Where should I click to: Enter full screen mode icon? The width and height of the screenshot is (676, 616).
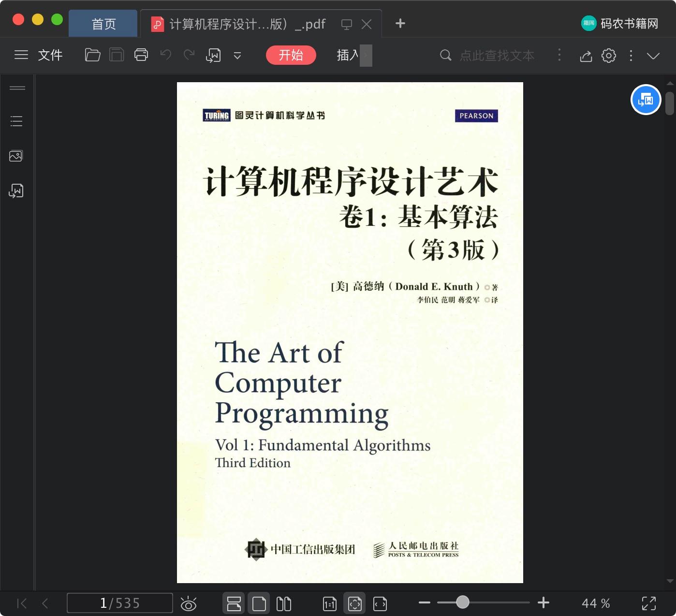click(649, 603)
